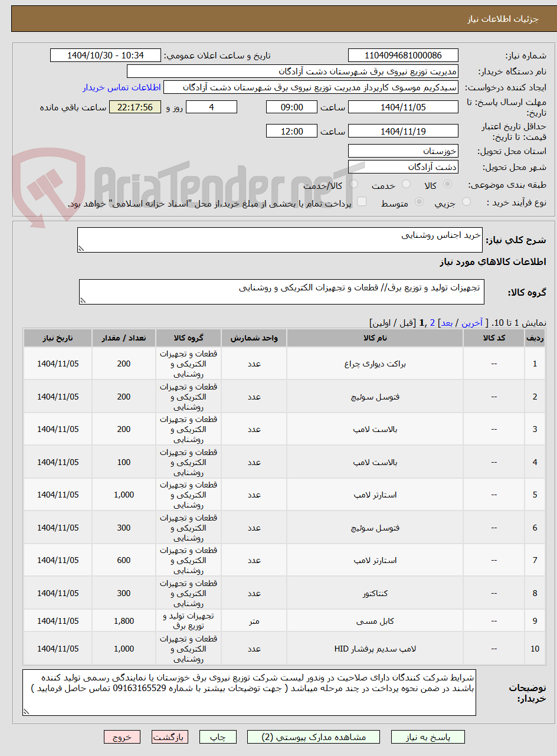Screen dimensions: 557x756
Task: Click the remaining days field showing 4
Action: 211,107
